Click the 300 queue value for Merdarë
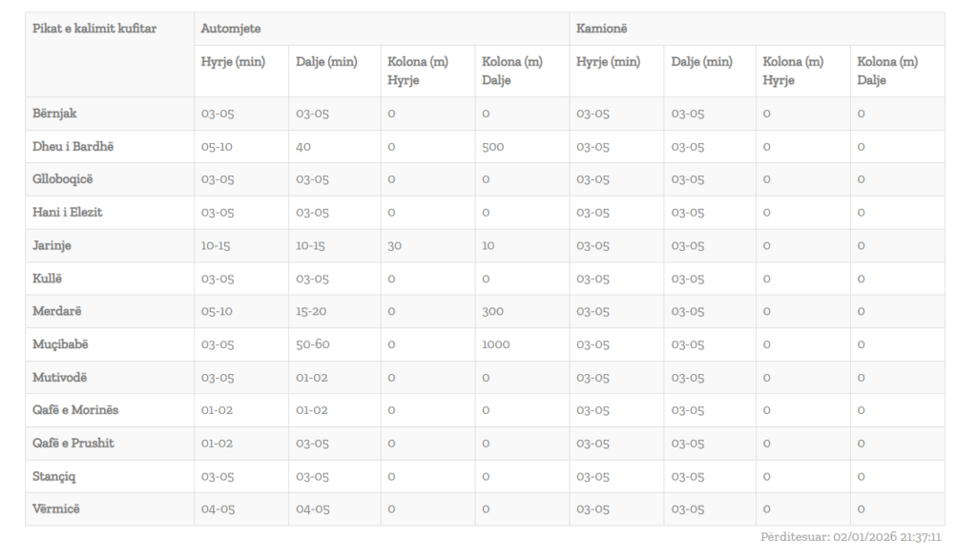The image size is (977, 560). coord(493,311)
